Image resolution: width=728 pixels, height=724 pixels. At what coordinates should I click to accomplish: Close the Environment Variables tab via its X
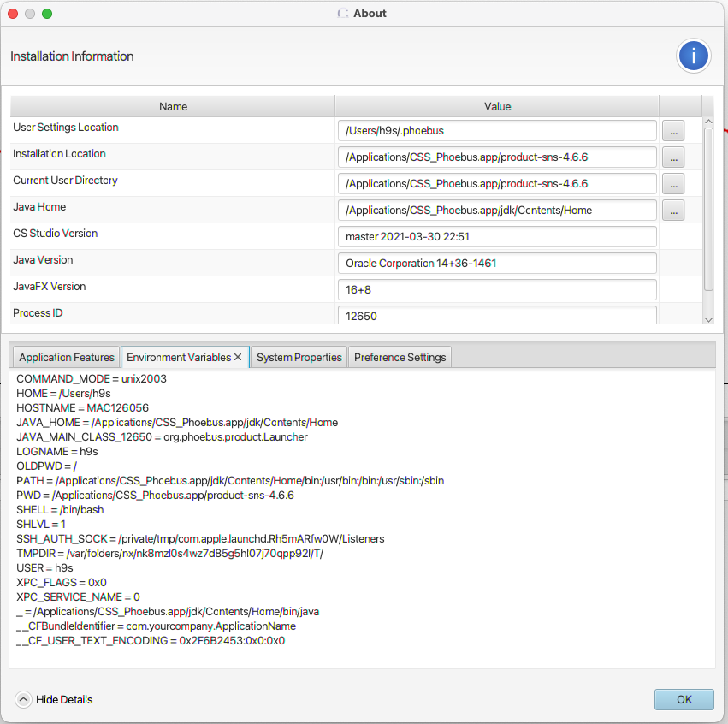238,357
